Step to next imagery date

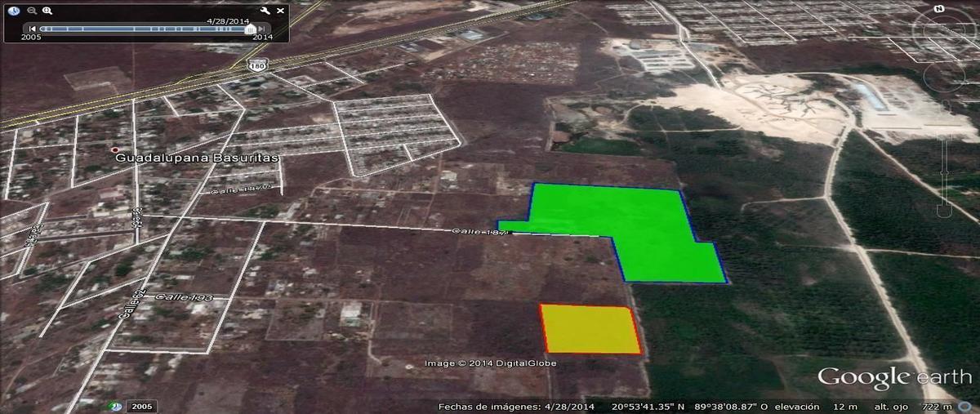pos(261,29)
